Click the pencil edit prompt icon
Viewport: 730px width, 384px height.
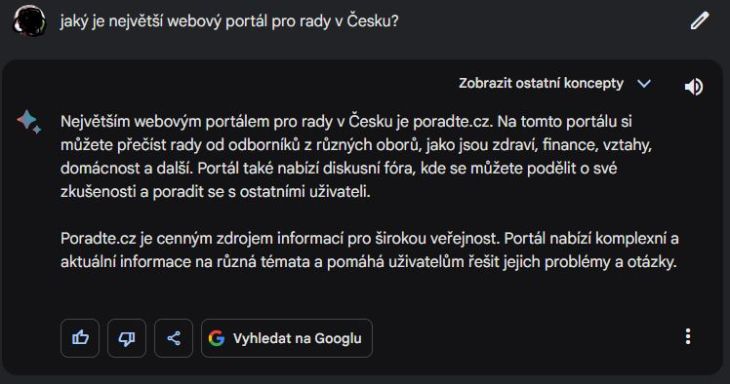699,21
